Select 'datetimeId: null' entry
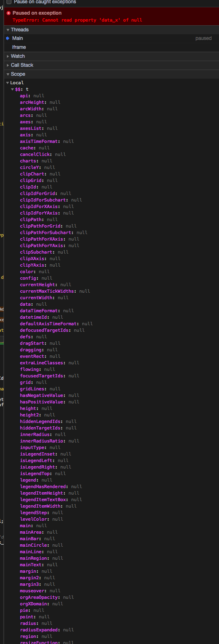Viewport: 219px width, 644px height. [42, 317]
